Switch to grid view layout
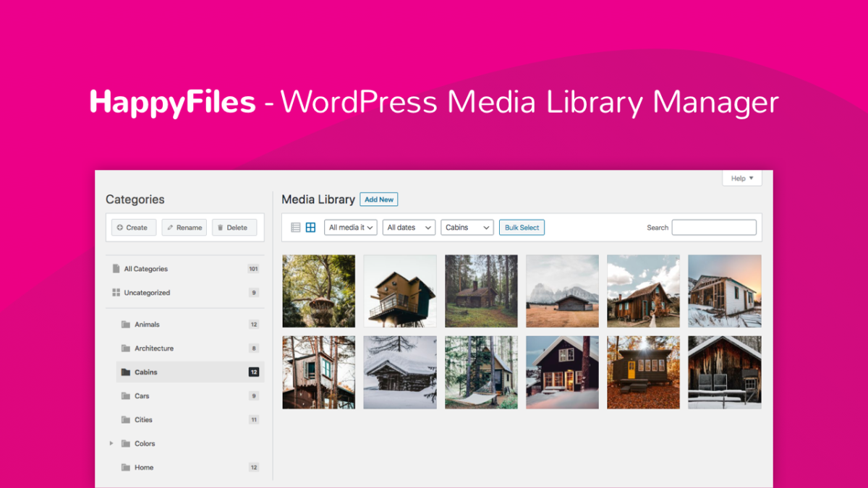 click(310, 227)
